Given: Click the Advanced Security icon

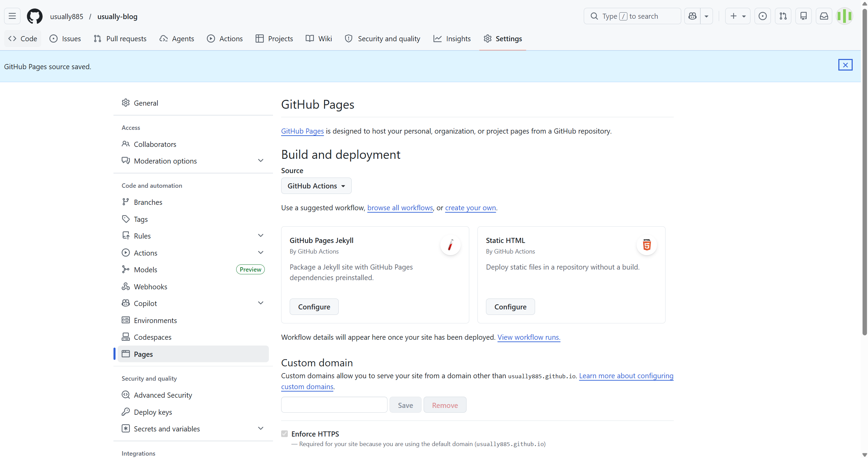Looking at the screenshot, I should [126, 395].
